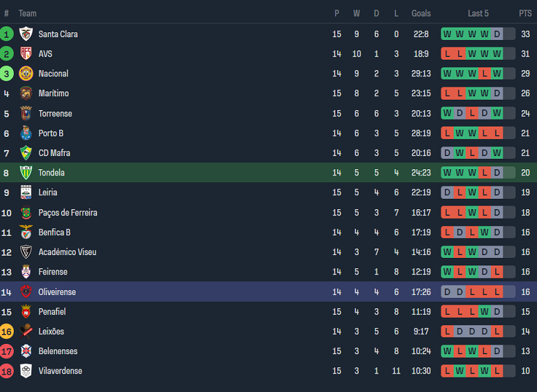
Task: Open the Marítimo team link
Action: tap(54, 94)
